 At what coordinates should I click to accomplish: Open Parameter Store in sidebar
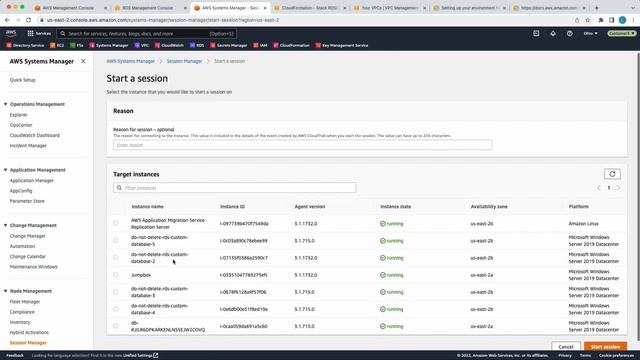27,201
